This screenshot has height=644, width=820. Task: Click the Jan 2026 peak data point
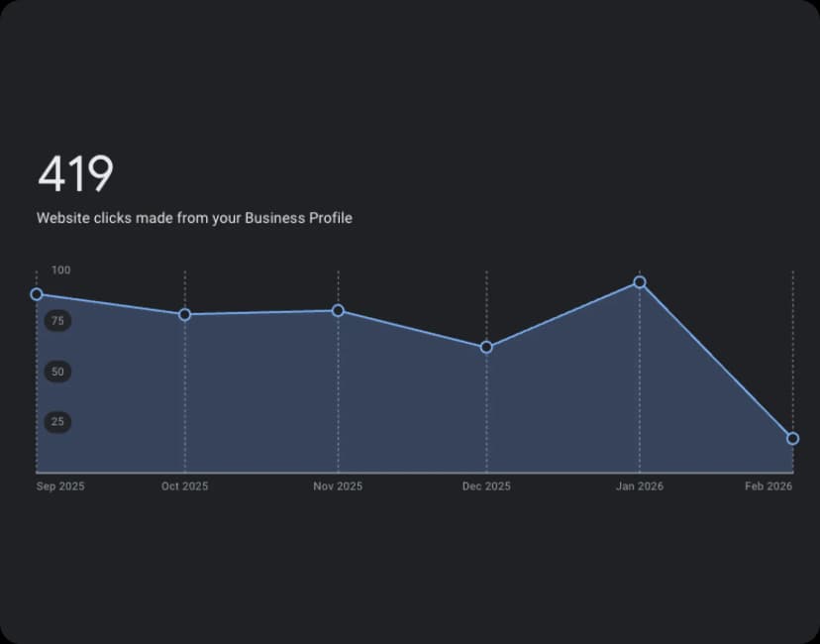(x=640, y=282)
